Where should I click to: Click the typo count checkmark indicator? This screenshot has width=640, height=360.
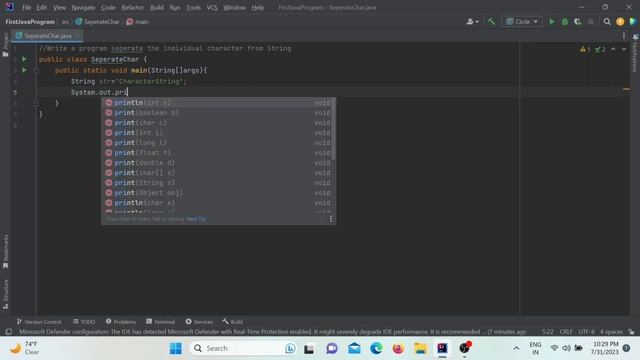[600, 49]
